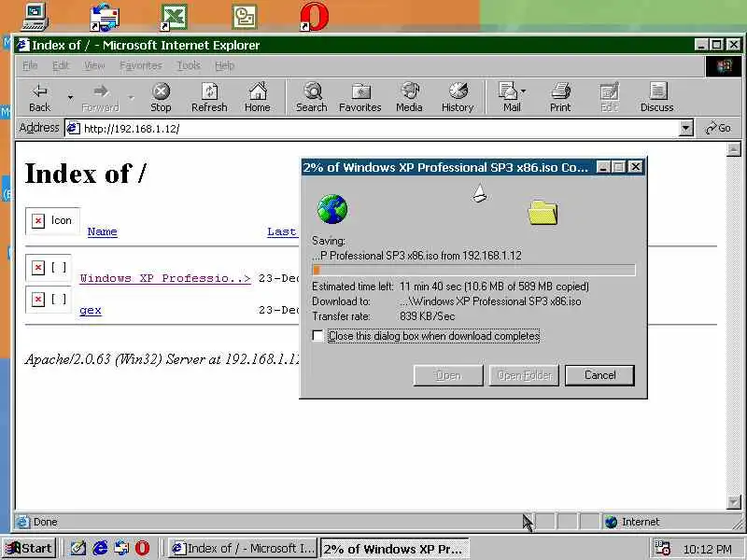Cancel the ISO download
The width and height of the screenshot is (747, 560).
click(x=599, y=375)
